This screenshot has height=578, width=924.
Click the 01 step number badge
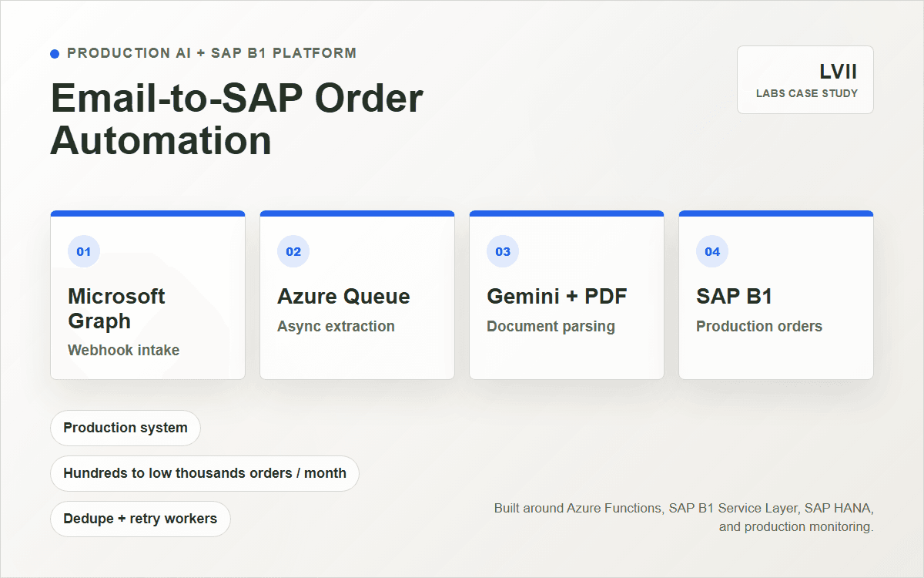coord(84,251)
